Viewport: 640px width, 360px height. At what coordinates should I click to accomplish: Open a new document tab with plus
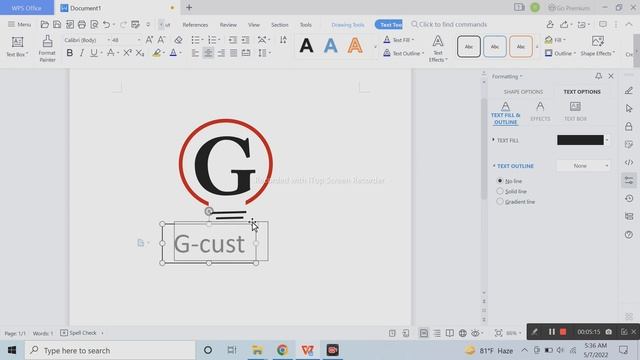[x=189, y=7]
